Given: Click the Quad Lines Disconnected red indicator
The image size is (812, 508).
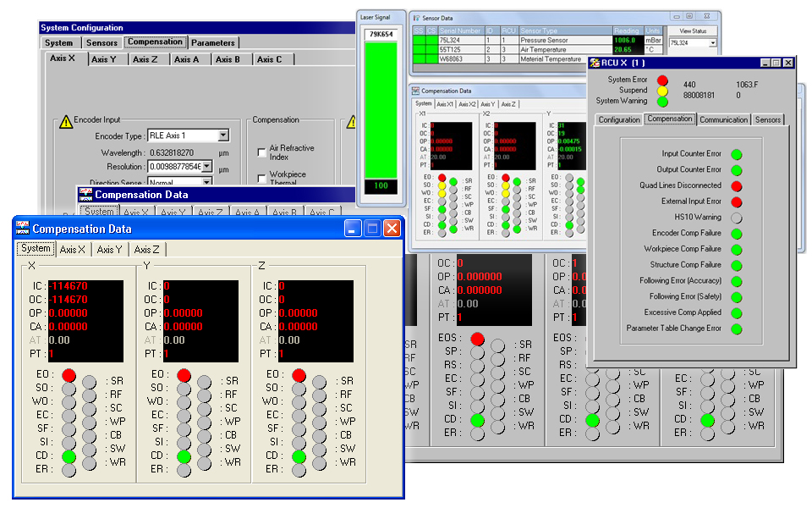Looking at the screenshot, I should 737,185.
